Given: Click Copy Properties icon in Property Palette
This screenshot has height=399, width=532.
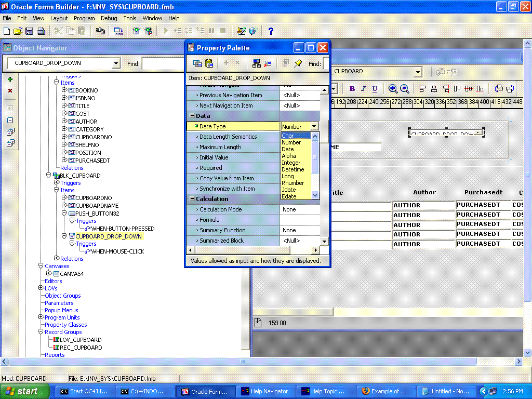Looking at the screenshot, I should click(x=197, y=63).
